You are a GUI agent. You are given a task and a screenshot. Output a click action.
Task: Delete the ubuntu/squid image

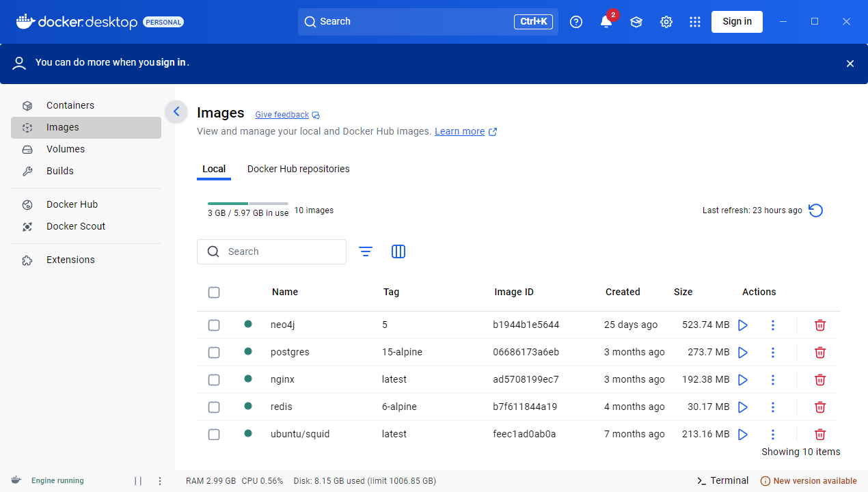[x=820, y=435]
